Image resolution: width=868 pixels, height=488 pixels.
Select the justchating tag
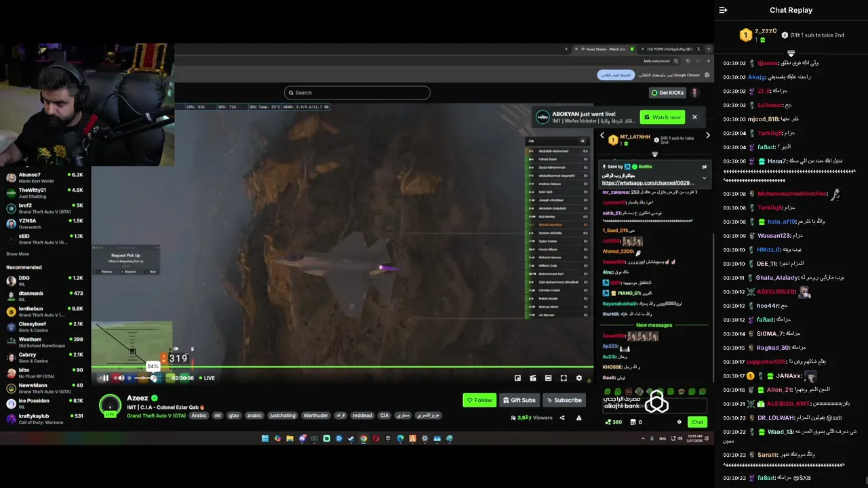point(282,415)
